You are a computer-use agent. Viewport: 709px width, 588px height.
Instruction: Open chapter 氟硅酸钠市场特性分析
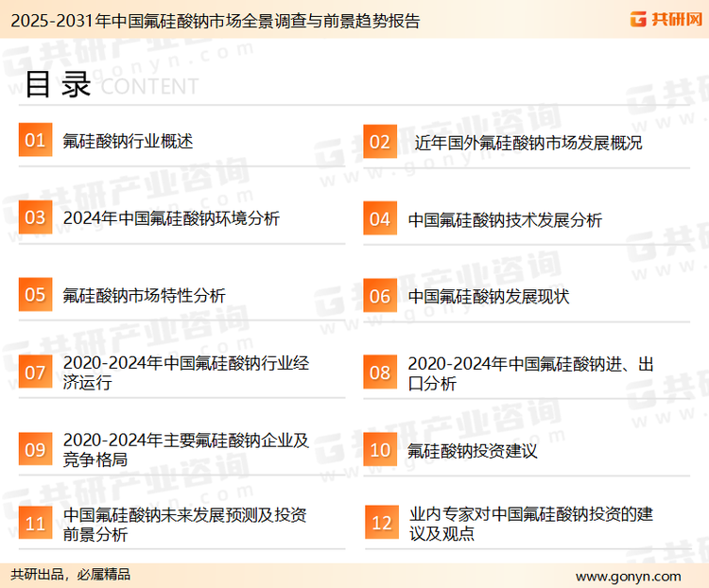coord(145,296)
